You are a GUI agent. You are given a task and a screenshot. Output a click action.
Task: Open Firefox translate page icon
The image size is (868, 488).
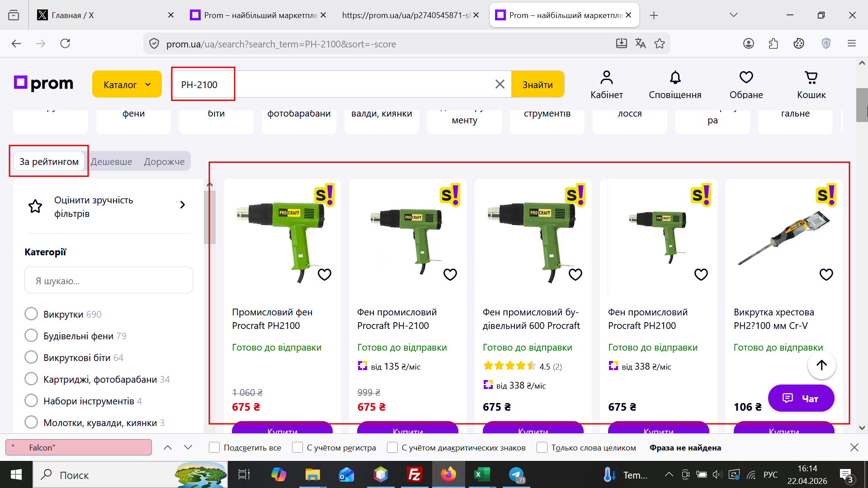(x=640, y=43)
